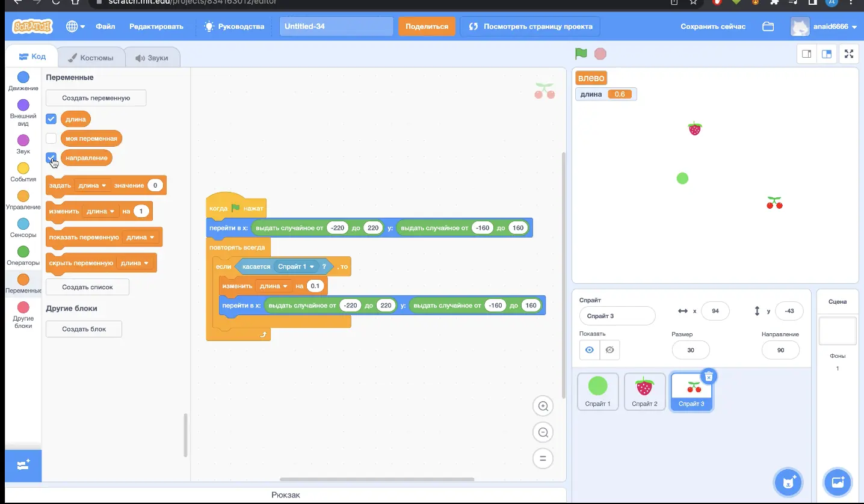Open variable dropdown in задать block
Image resolution: width=864 pixels, height=504 pixels.
click(92, 186)
